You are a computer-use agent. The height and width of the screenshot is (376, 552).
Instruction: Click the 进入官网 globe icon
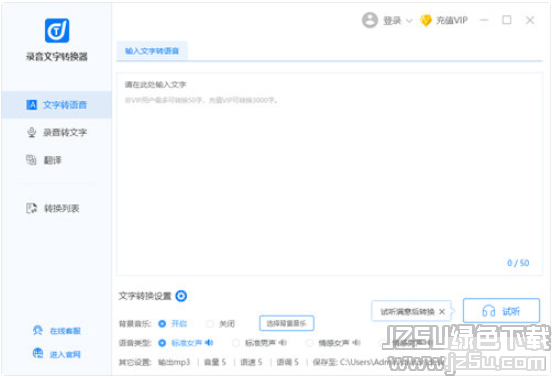[38, 353]
